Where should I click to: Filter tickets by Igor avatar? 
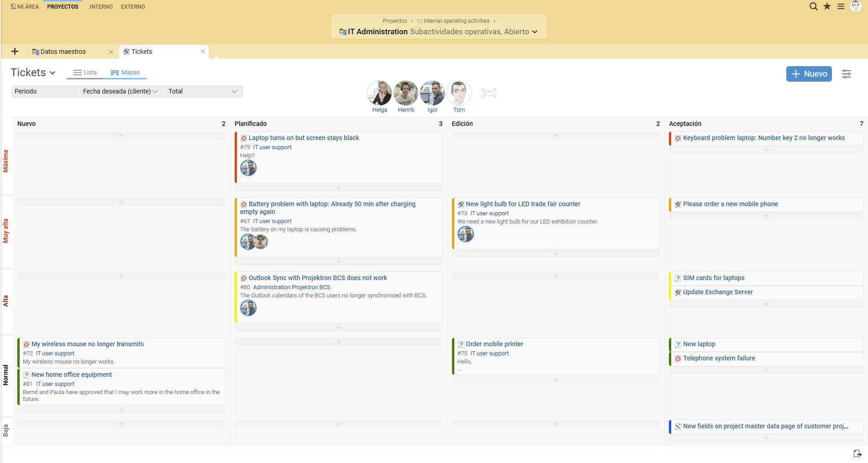[432, 93]
